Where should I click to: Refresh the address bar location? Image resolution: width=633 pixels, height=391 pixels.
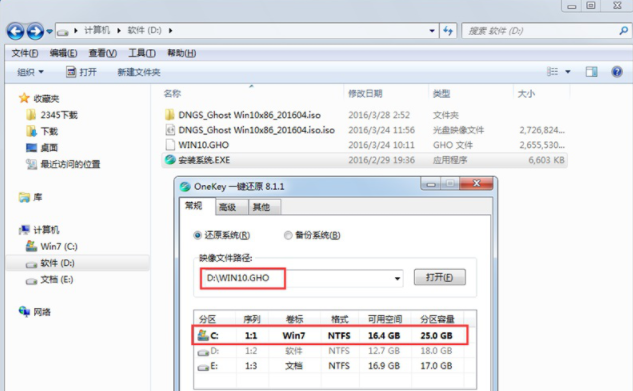tap(448, 31)
